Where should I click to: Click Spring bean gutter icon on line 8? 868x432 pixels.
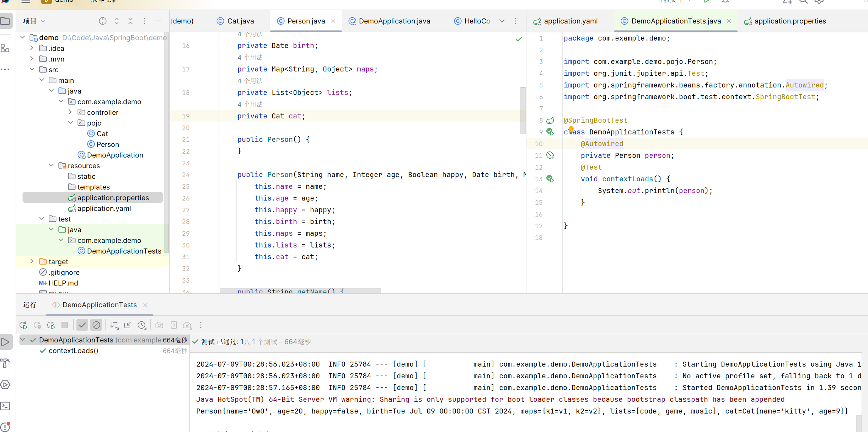[x=550, y=120]
